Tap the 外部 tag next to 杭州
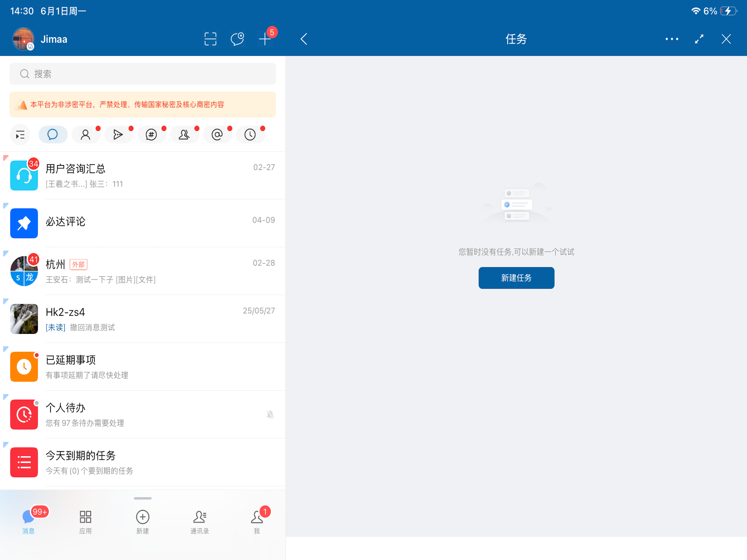The height and width of the screenshot is (560, 747). coord(78,264)
